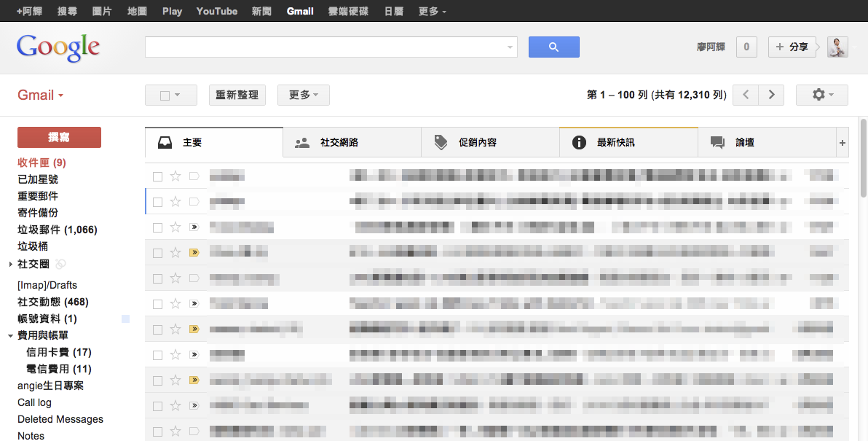The height and width of the screenshot is (441, 868).
Task: Open the 更多 actions dropdown
Action: point(303,95)
